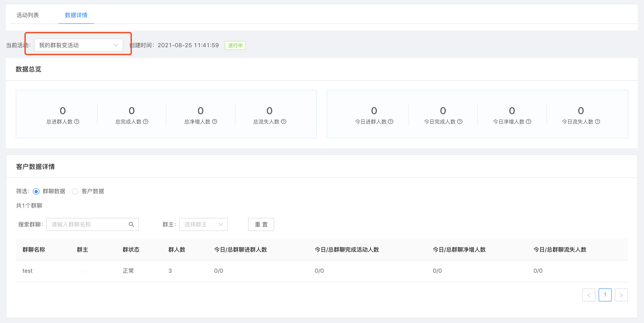Go to previous page arrow
The width and height of the screenshot is (644, 323).
[589, 295]
